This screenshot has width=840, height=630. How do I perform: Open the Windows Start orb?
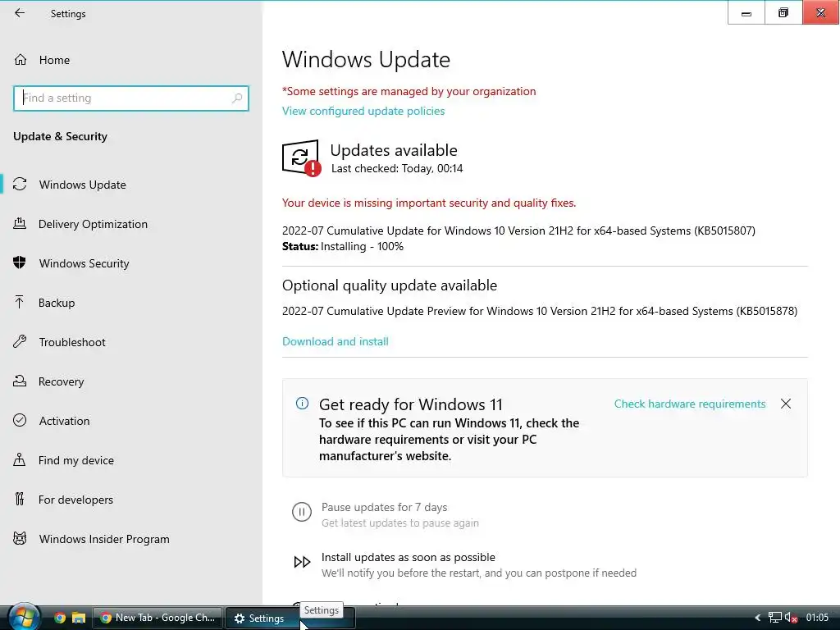click(23, 617)
